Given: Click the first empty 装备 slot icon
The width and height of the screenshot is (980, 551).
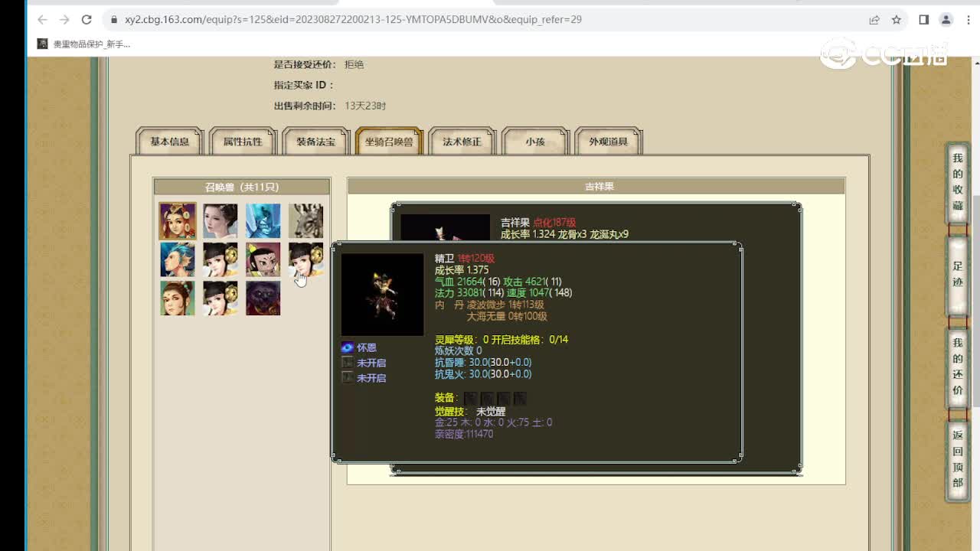Looking at the screenshot, I should click(x=470, y=398).
